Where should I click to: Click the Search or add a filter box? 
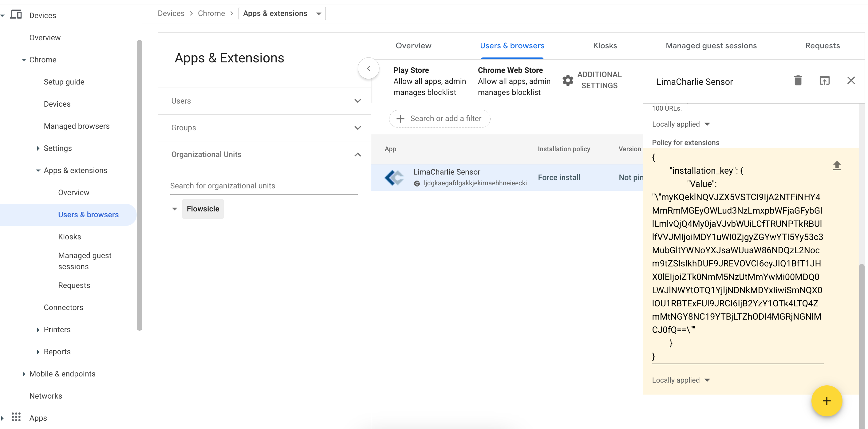tap(440, 119)
